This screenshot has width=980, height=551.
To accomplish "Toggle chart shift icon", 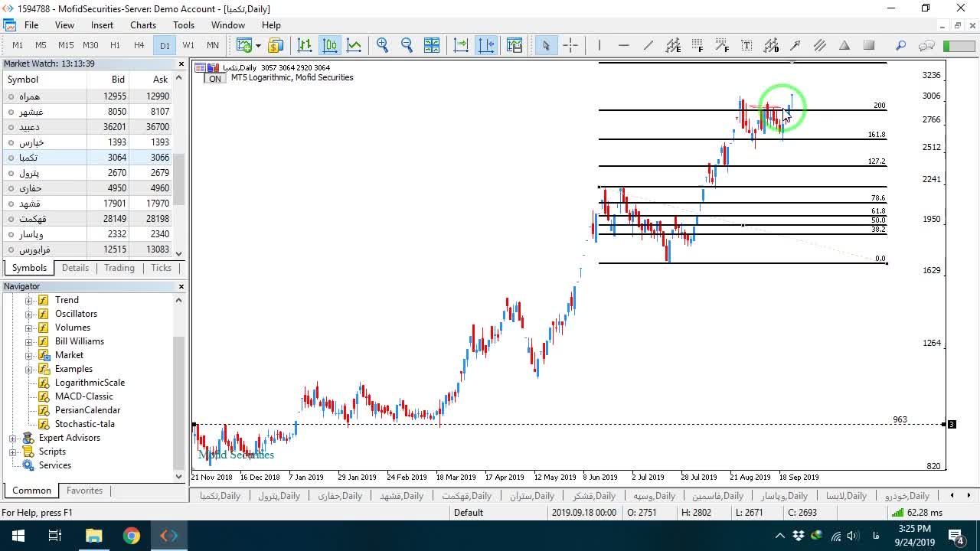I will coord(486,45).
